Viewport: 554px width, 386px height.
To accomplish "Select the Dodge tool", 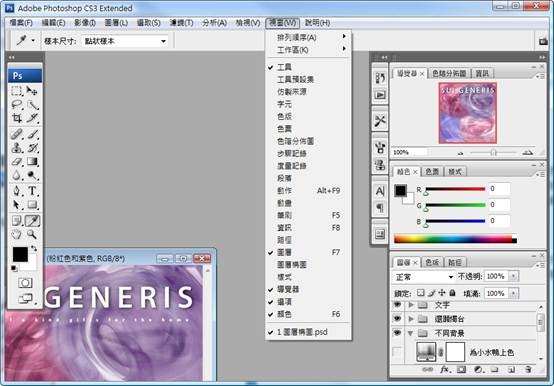I will pos(32,175).
